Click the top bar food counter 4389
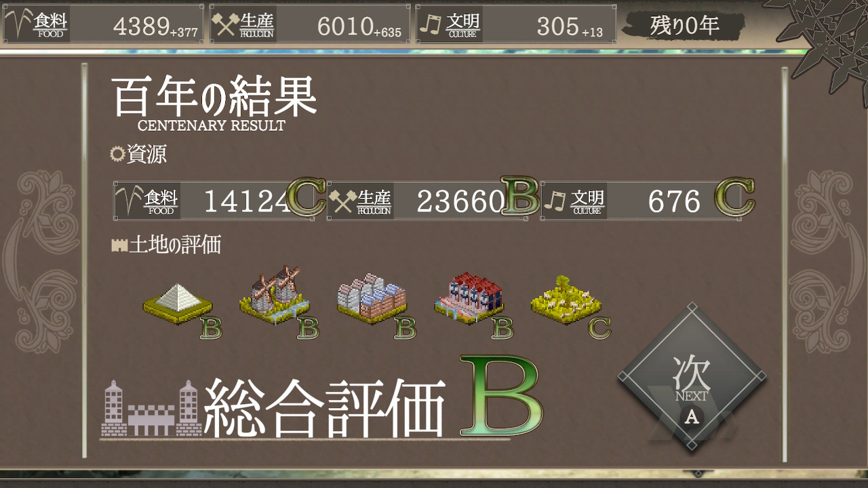 point(141,26)
